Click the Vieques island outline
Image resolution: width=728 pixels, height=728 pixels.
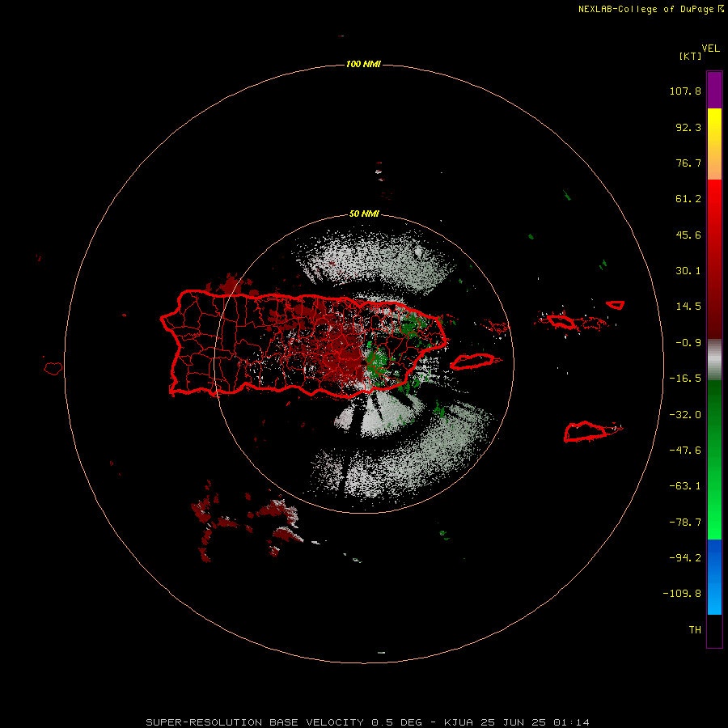point(472,362)
